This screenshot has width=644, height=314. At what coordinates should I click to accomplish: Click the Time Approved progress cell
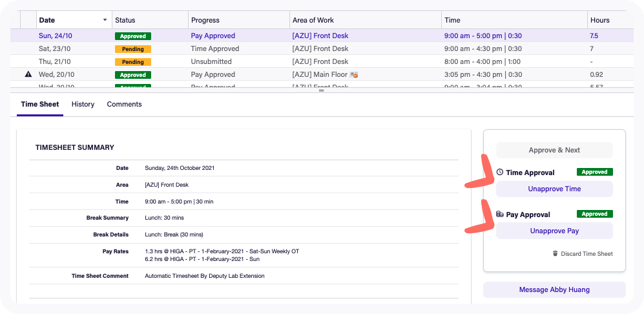point(215,48)
